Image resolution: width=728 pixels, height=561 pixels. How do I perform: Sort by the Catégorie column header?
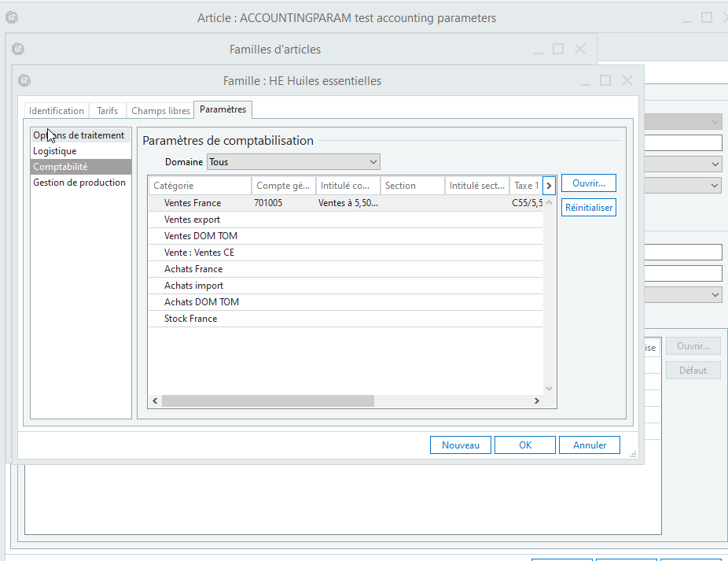point(200,186)
